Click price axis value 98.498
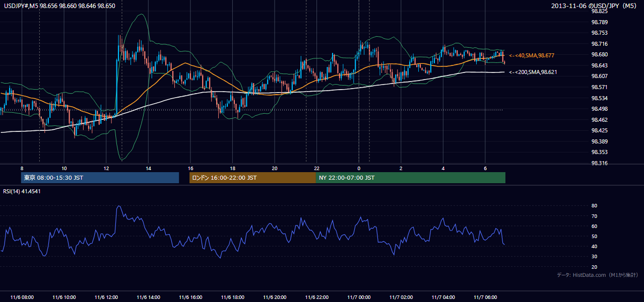Image resolution: width=644 pixels, height=302 pixels. pos(600,109)
